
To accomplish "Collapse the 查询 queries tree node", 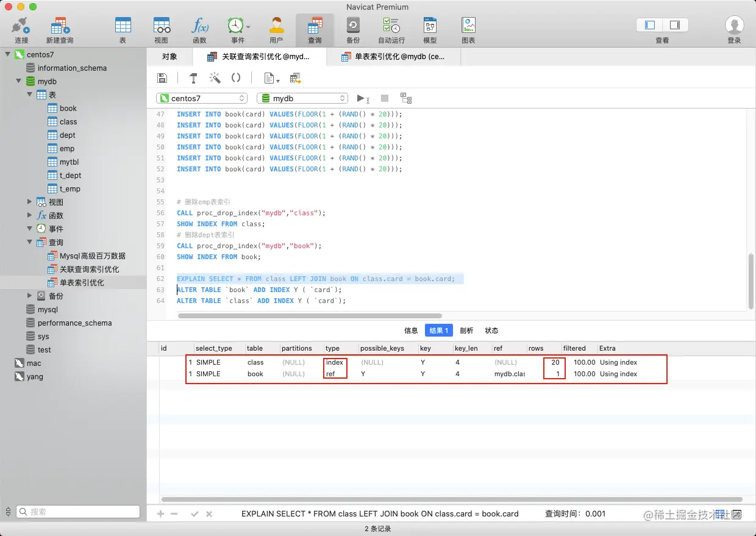I will [30, 242].
